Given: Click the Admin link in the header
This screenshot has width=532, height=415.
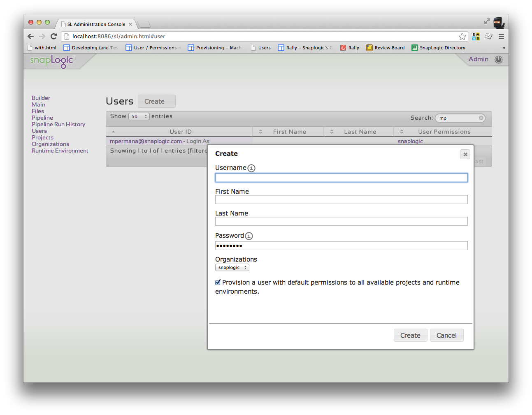Looking at the screenshot, I should (479, 59).
